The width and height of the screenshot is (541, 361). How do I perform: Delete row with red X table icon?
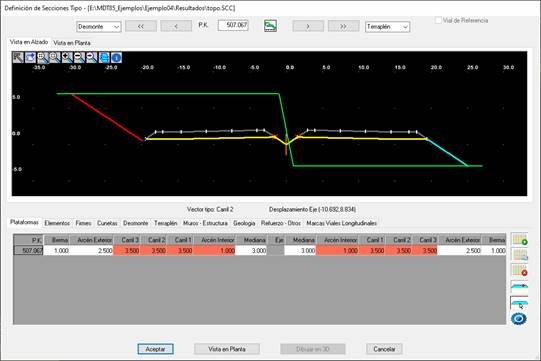(x=519, y=270)
